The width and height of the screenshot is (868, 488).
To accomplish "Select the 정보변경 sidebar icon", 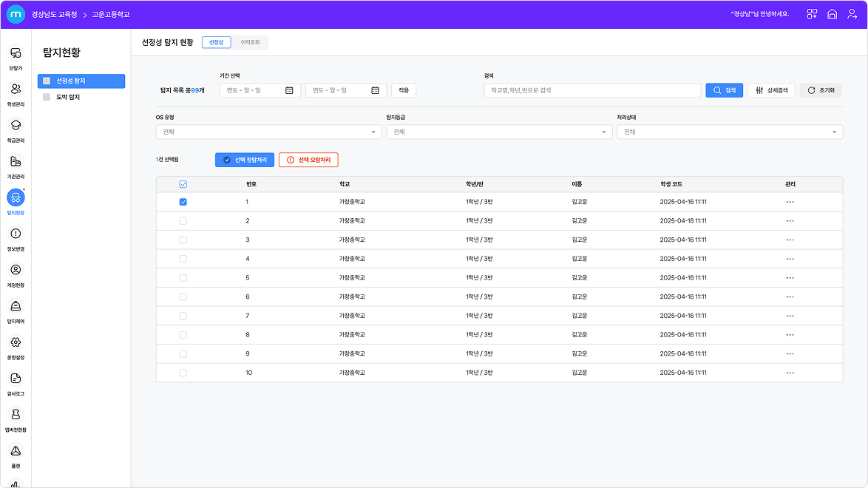I will coord(16,235).
